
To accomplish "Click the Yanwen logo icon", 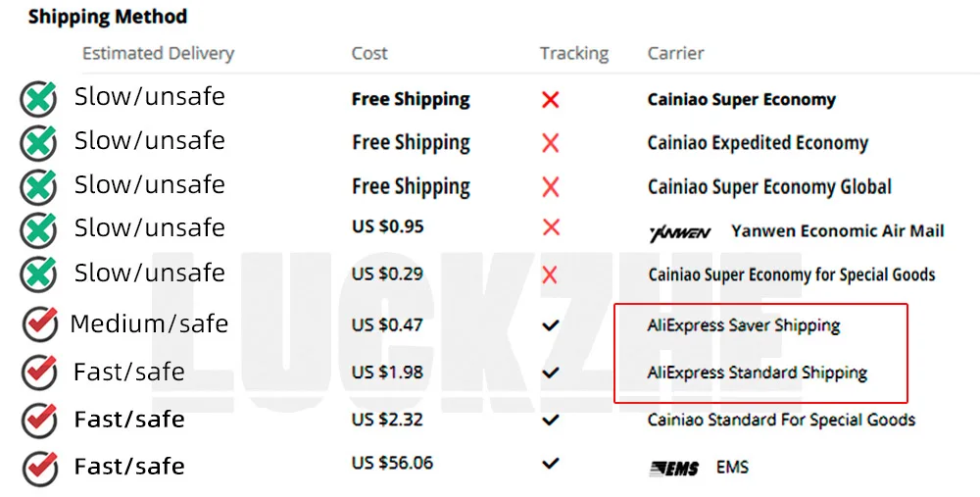I will pos(680,233).
